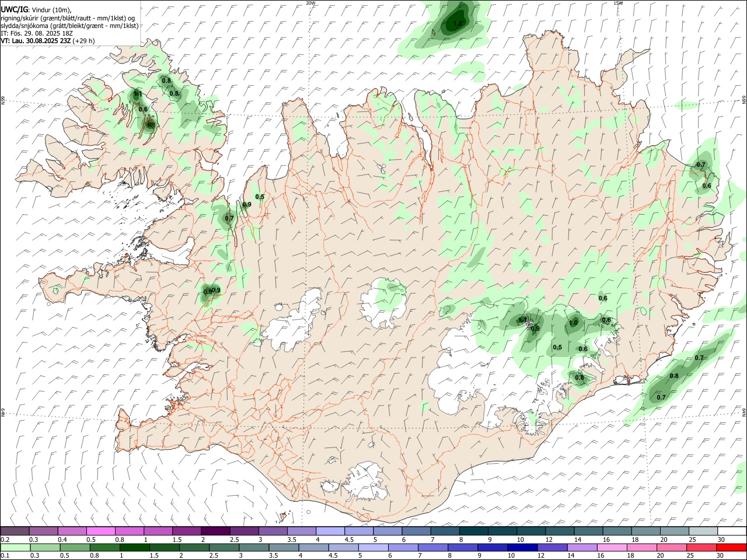Click the 'slydda/snjókoma' legend description line
Viewport: 747px width, 560px height.
click(x=69, y=26)
